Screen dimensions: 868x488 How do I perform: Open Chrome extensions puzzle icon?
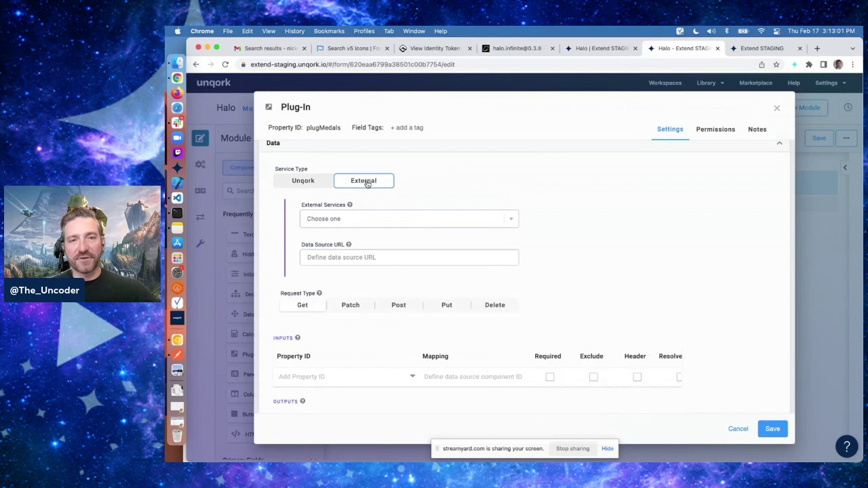click(x=809, y=64)
